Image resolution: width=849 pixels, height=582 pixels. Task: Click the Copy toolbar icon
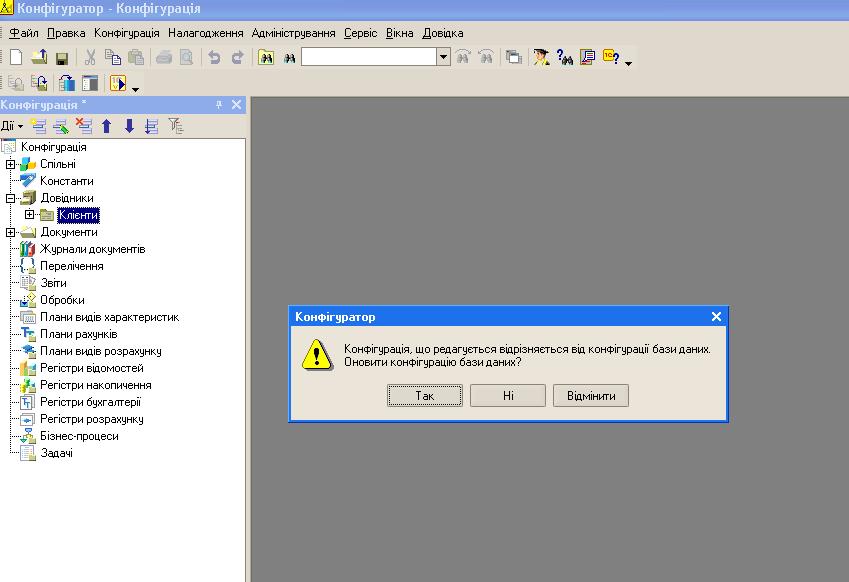click(113, 57)
